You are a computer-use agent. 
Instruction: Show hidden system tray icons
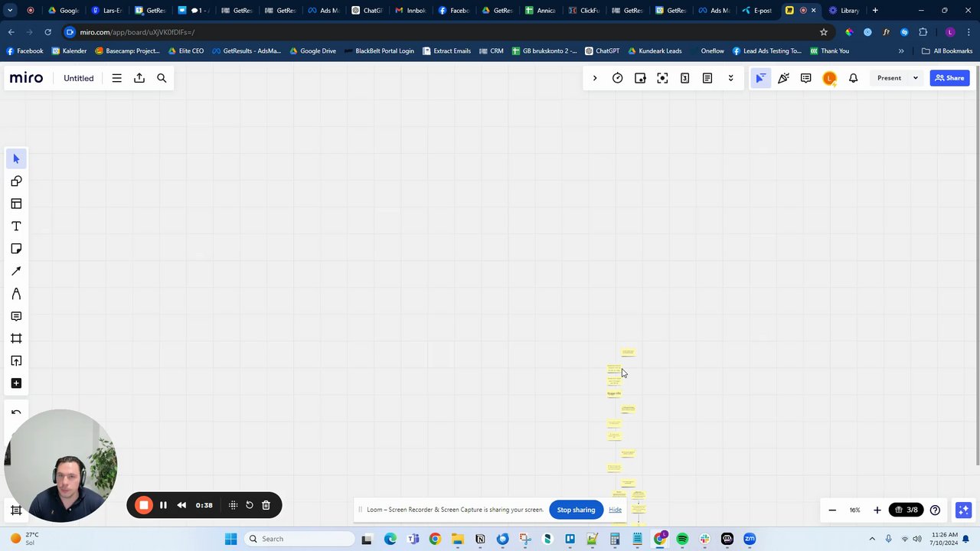click(871, 539)
